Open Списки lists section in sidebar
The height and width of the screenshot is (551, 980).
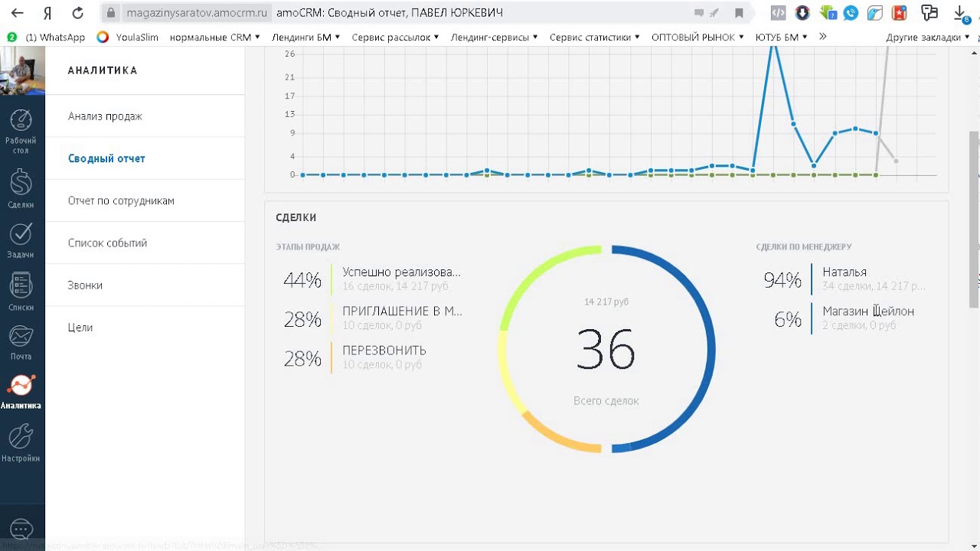pos(21,292)
